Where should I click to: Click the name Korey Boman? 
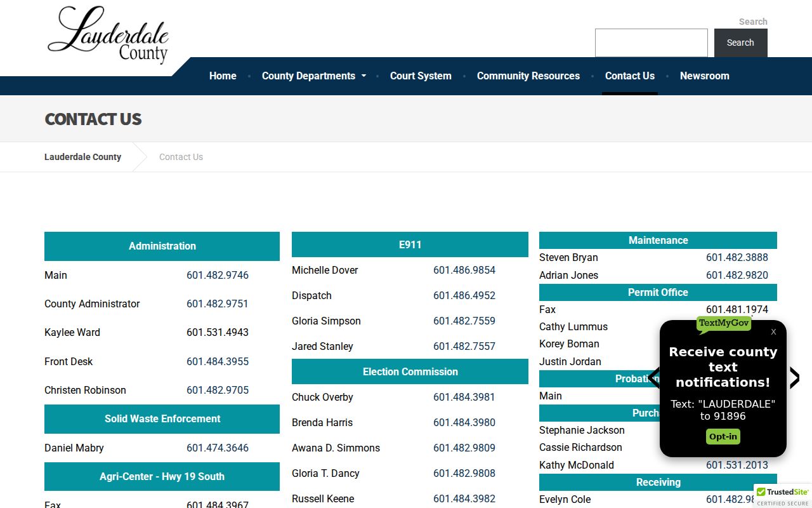point(569,344)
